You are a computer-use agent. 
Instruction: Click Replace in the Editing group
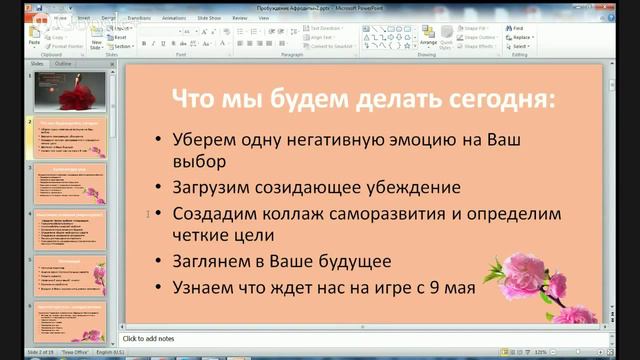(x=520, y=38)
